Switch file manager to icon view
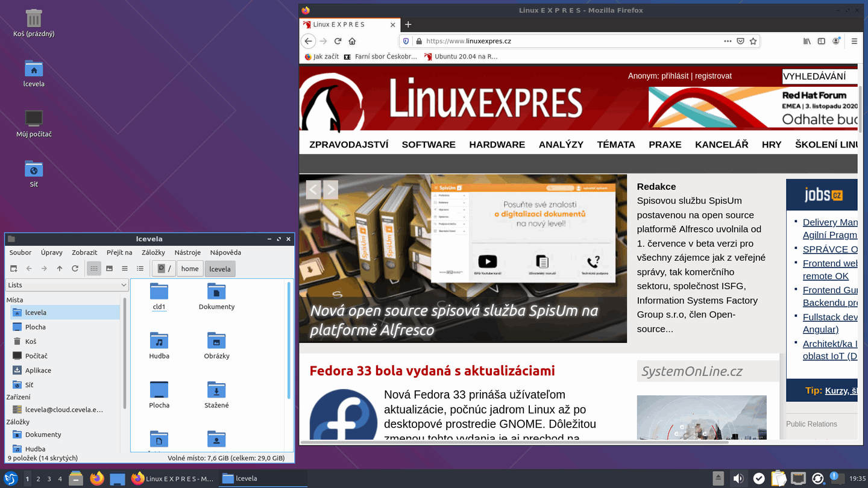Viewport: 868px width, 488px height. coord(94,269)
